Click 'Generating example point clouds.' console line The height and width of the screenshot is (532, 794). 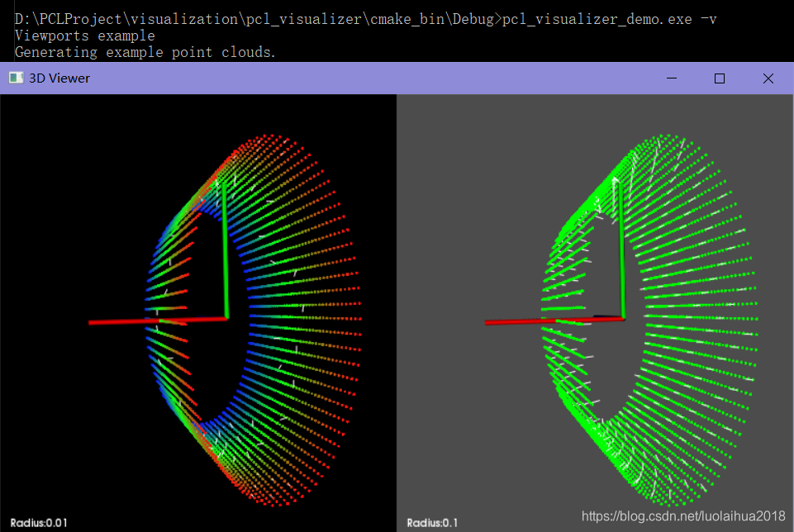coord(145,52)
